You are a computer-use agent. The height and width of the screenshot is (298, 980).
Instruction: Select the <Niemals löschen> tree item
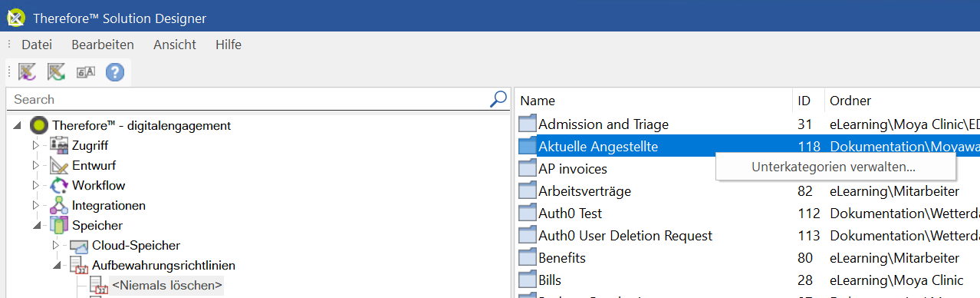[167, 286]
